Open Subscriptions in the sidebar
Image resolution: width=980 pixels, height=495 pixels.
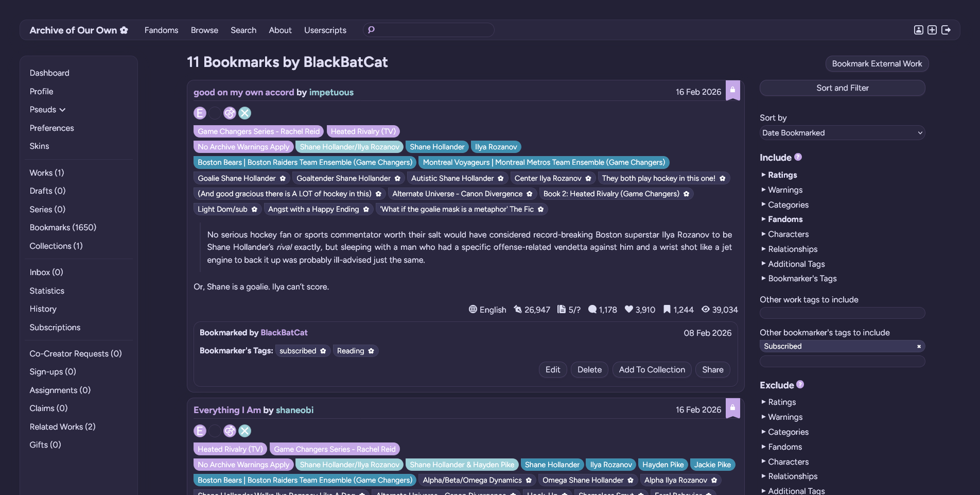[x=55, y=328]
